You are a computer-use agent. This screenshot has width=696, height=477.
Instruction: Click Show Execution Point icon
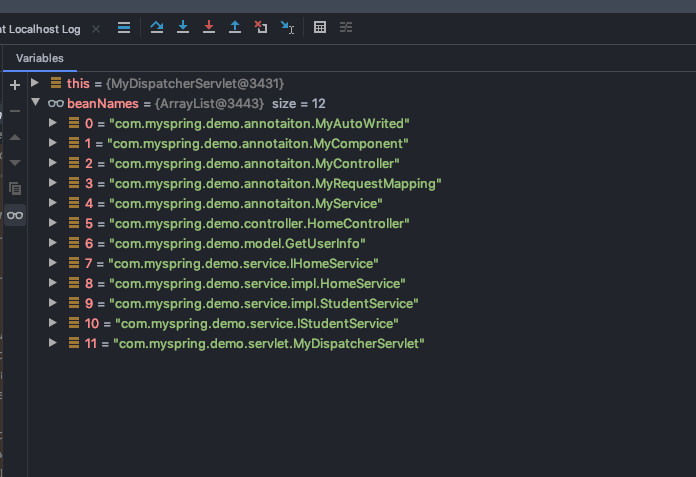click(124, 28)
